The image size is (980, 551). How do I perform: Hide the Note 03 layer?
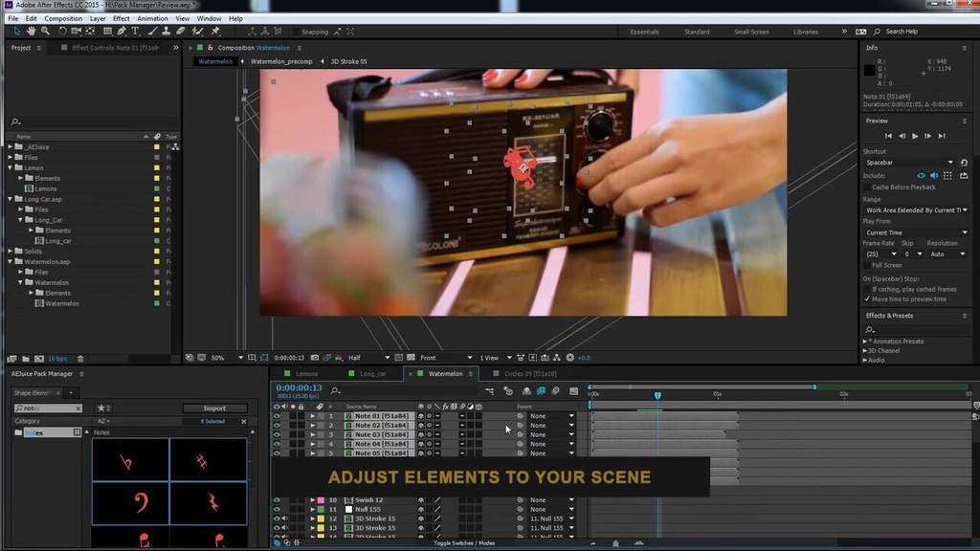[277, 435]
